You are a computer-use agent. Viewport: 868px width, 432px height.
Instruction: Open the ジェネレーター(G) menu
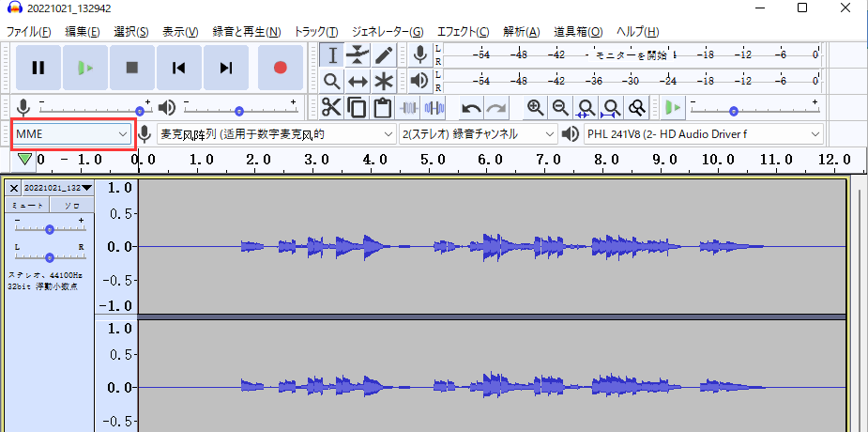click(388, 32)
